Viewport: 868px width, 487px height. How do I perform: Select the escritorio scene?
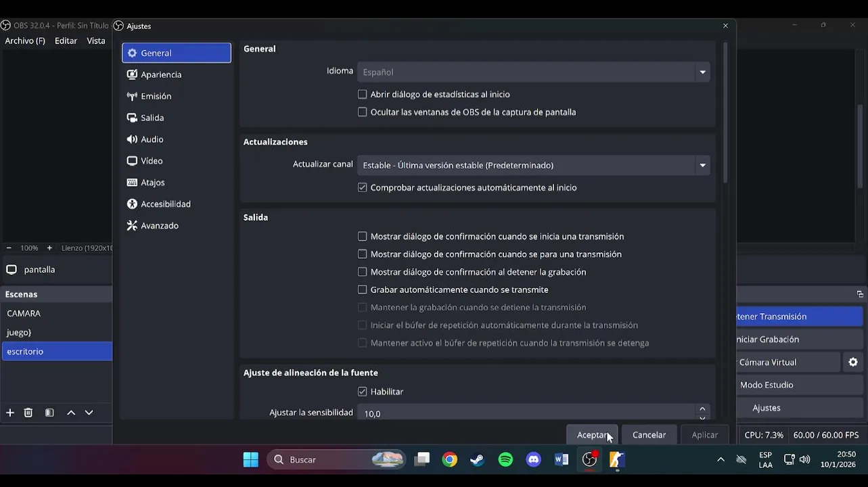(x=57, y=351)
